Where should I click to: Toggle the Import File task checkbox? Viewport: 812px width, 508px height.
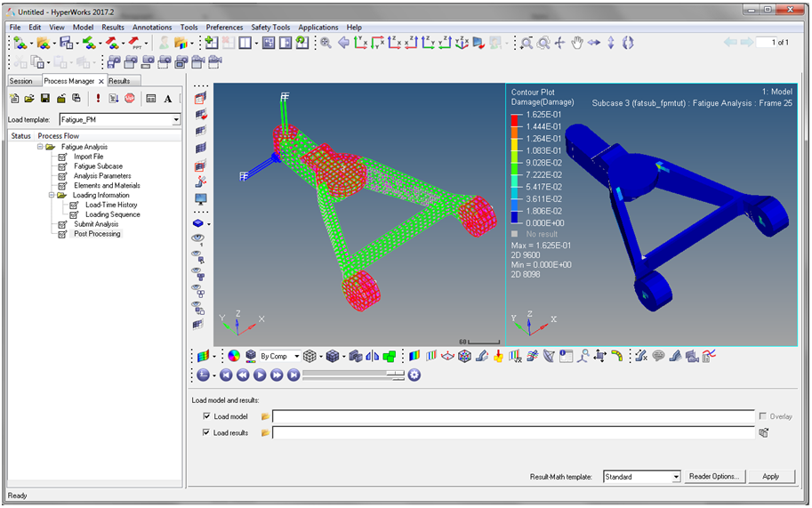[x=63, y=157]
